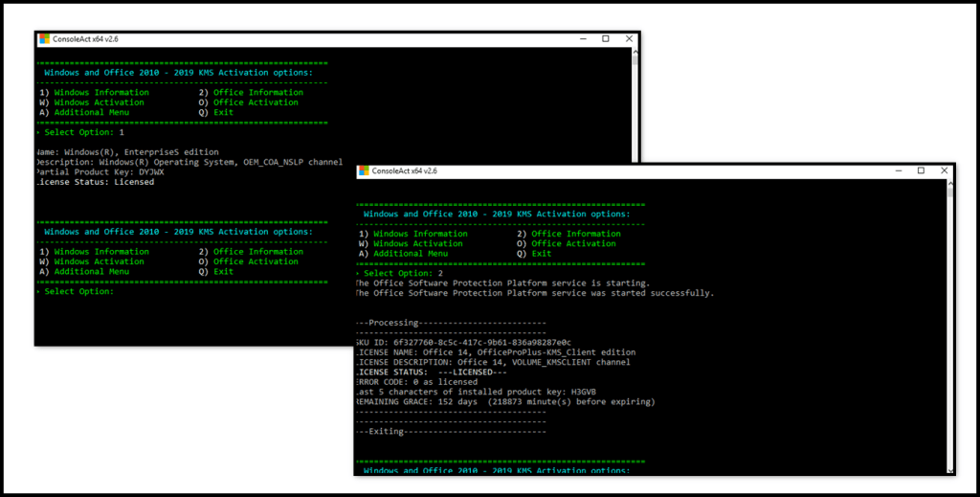Click 'Windows Information' in left window's first menu

tap(101, 93)
